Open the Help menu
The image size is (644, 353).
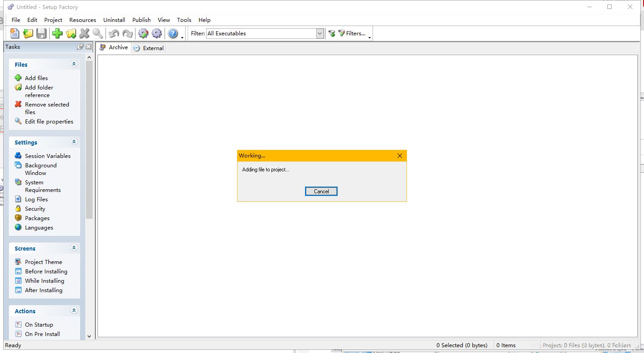pyautogui.click(x=204, y=20)
